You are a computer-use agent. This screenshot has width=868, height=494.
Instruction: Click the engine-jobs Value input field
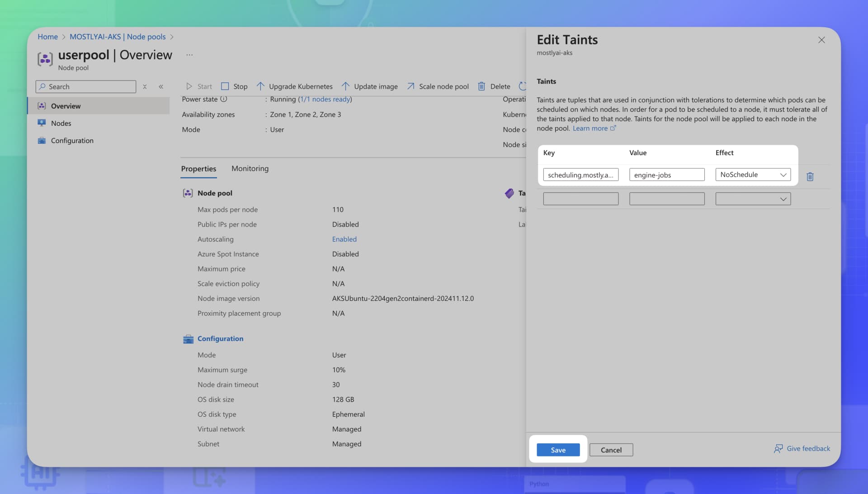pyautogui.click(x=666, y=175)
